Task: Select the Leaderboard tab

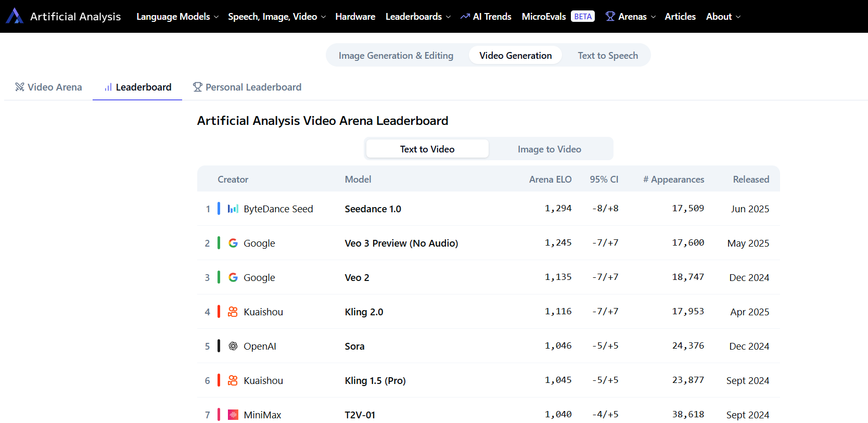Action: click(137, 87)
